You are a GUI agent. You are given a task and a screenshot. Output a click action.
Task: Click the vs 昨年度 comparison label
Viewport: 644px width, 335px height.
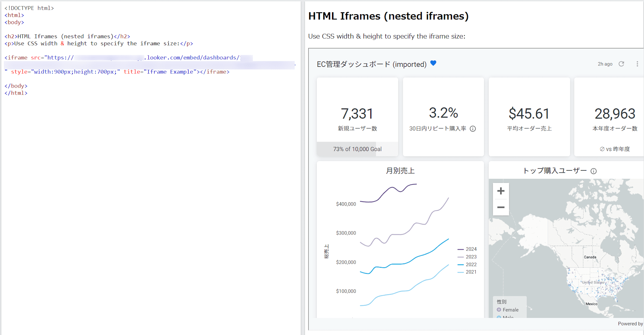(615, 149)
